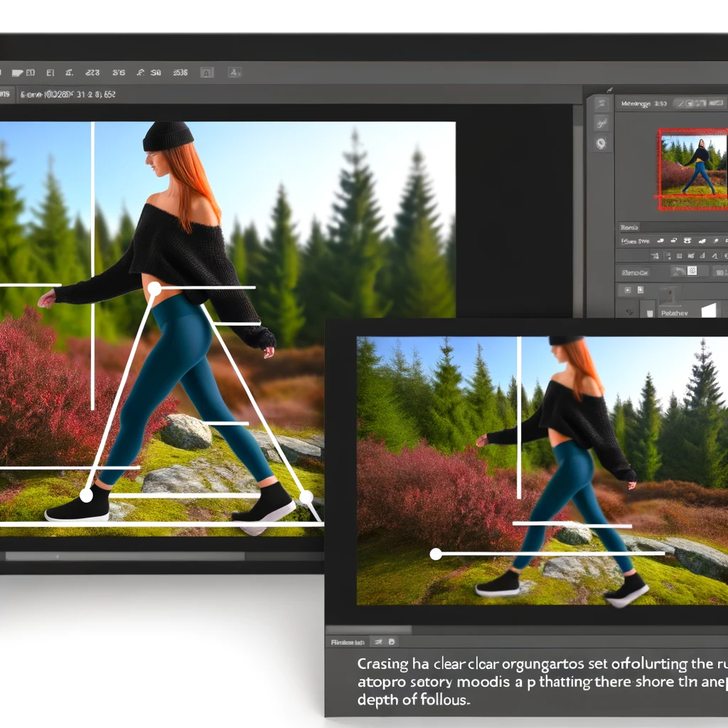Click the 'Eleno Cx' label
This screenshot has width=728, height=728.
[x=635, y=272]
